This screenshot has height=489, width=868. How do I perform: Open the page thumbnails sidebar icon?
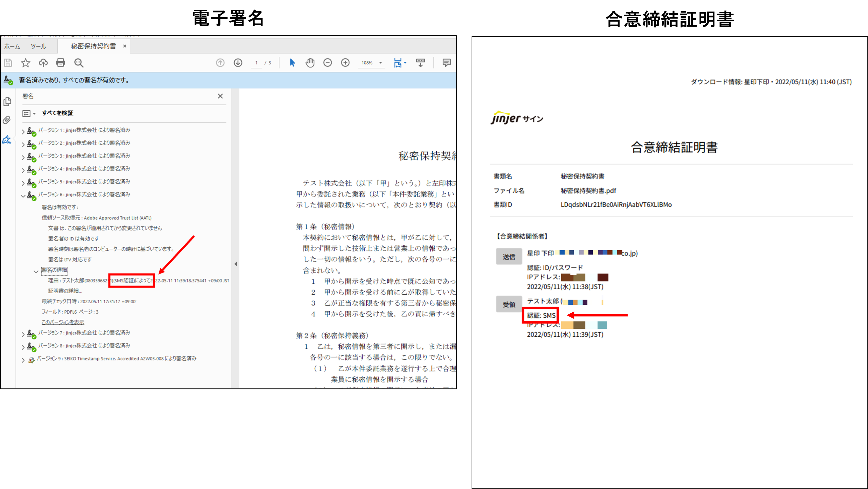tap(8, 101)
